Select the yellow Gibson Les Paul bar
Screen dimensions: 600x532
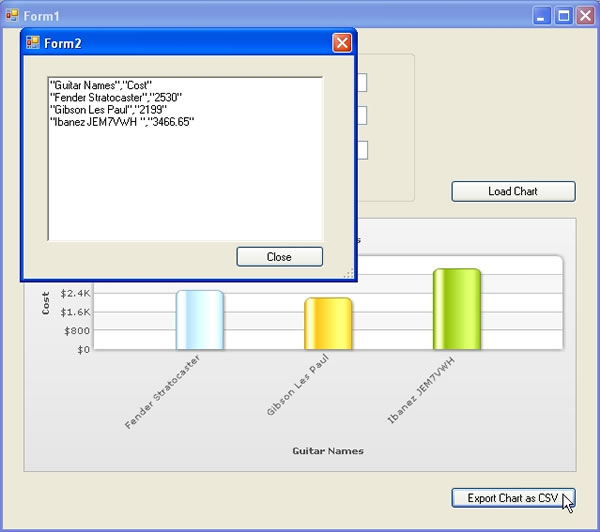point(328,324)
